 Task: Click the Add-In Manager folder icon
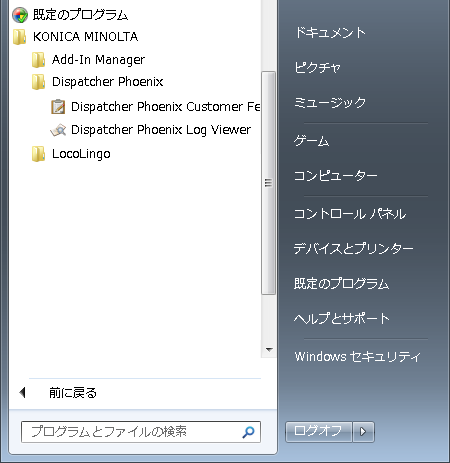(39, 60)
